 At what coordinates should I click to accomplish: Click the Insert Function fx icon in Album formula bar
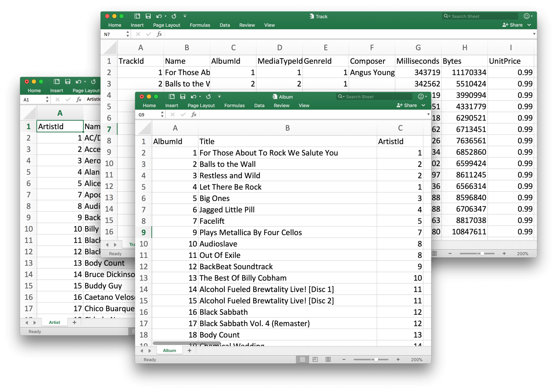coord(194,114)
